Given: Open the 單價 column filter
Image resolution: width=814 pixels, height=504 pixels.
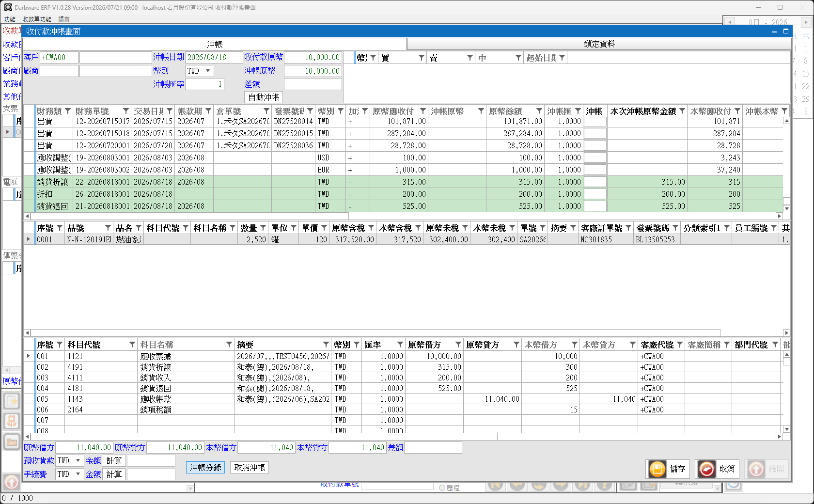Looking at the screenshot, I should 324,228.
